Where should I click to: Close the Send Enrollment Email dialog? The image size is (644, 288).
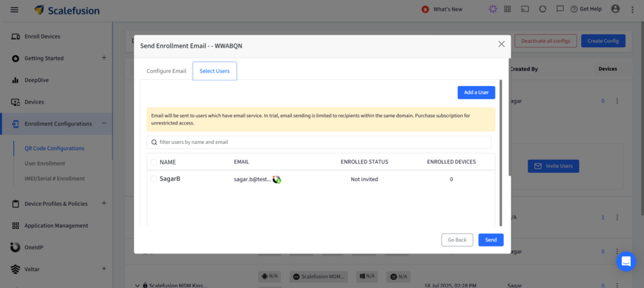(501, 44)
